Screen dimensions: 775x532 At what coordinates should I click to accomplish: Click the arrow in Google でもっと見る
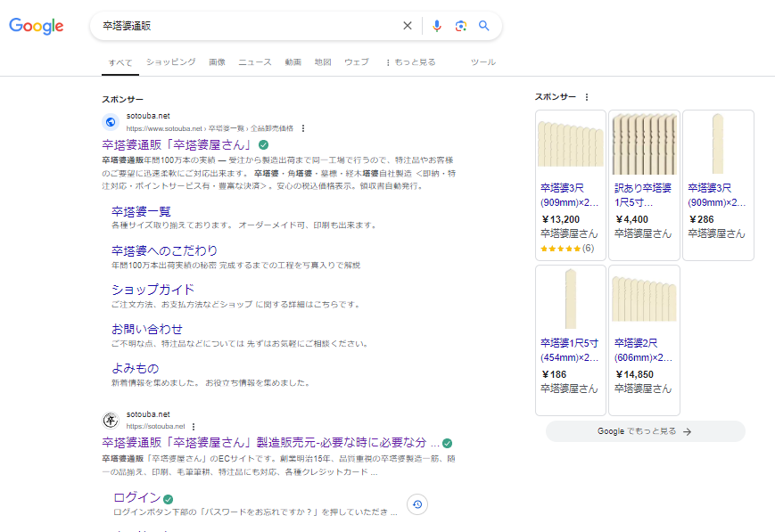pyautogui.click(x=687, y=431)
